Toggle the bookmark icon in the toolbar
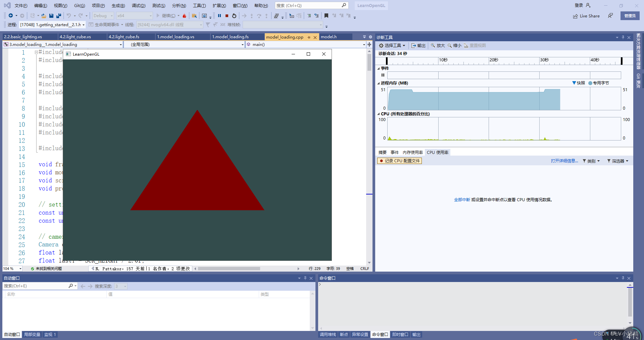The image size is (644, 340). (326, 16)
